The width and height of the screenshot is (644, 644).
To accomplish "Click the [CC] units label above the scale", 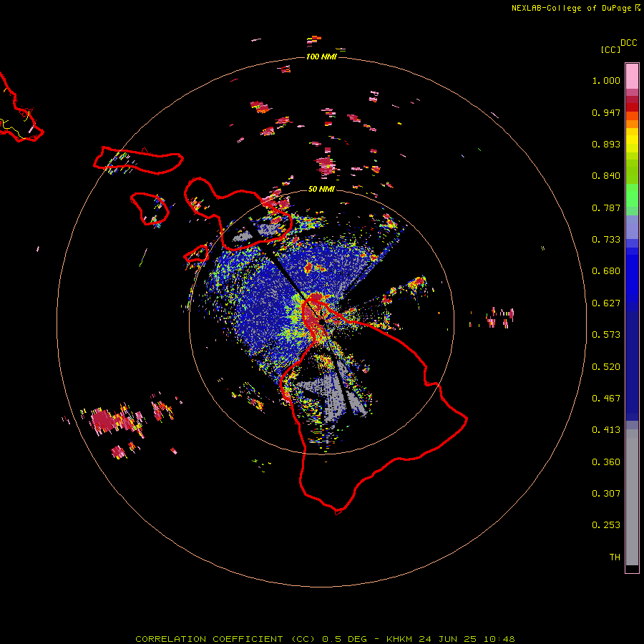I will [610, 49].
